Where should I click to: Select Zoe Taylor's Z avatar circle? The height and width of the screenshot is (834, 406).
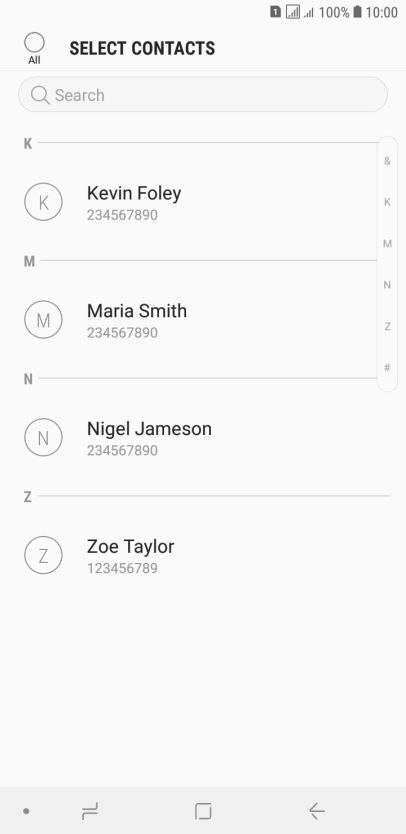(44, 555)
